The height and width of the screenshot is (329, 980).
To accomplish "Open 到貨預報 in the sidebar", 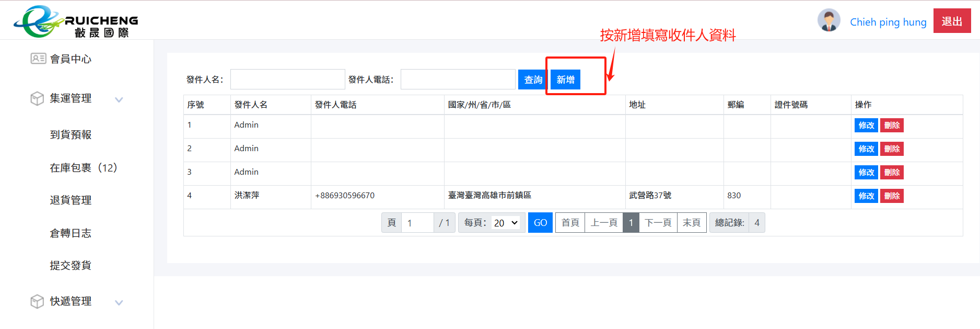I will pos(71,135).
